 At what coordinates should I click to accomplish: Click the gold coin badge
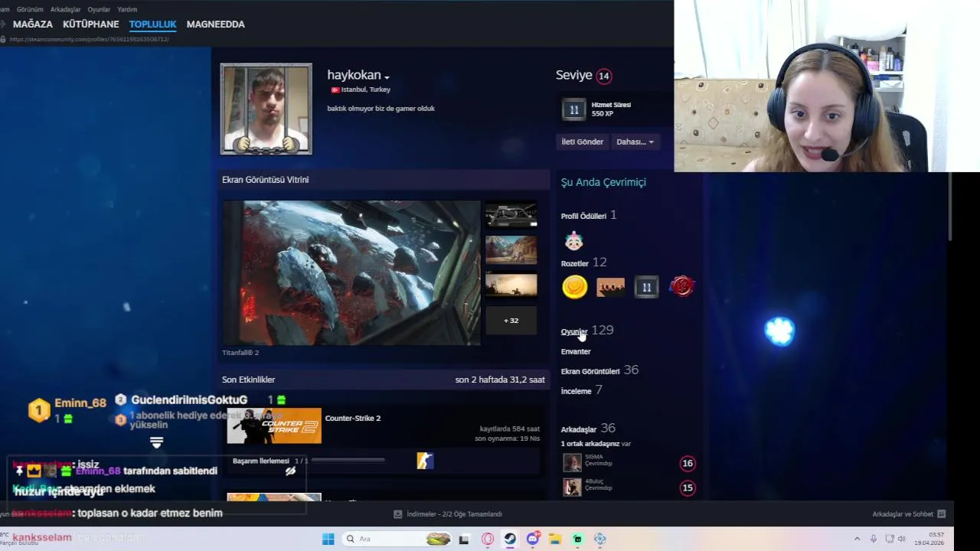pos(574,287)
